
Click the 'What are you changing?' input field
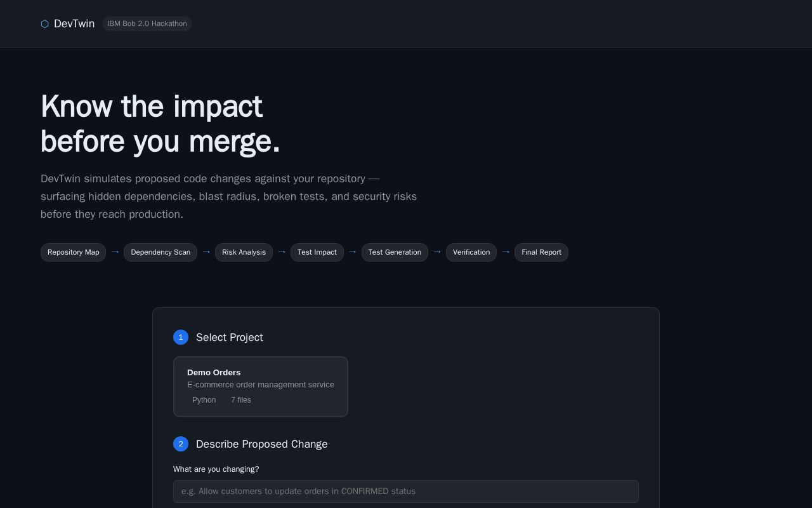click(x=406, y=491)
